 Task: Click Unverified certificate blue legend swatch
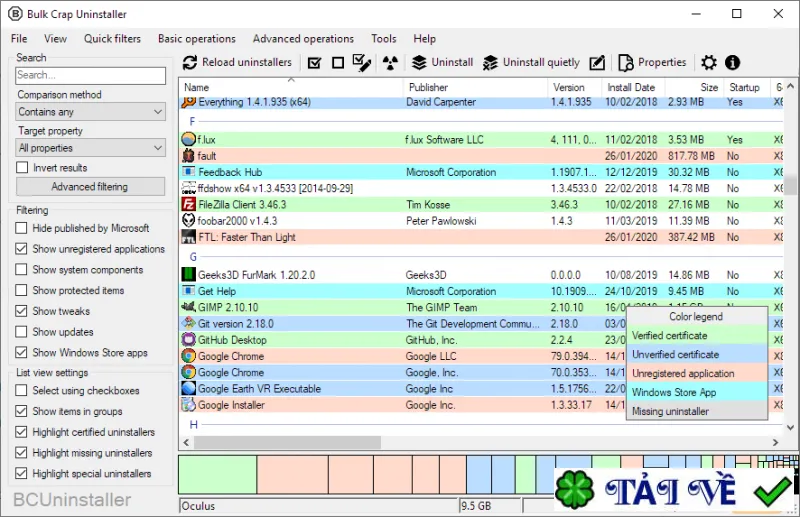pos(697,354)
